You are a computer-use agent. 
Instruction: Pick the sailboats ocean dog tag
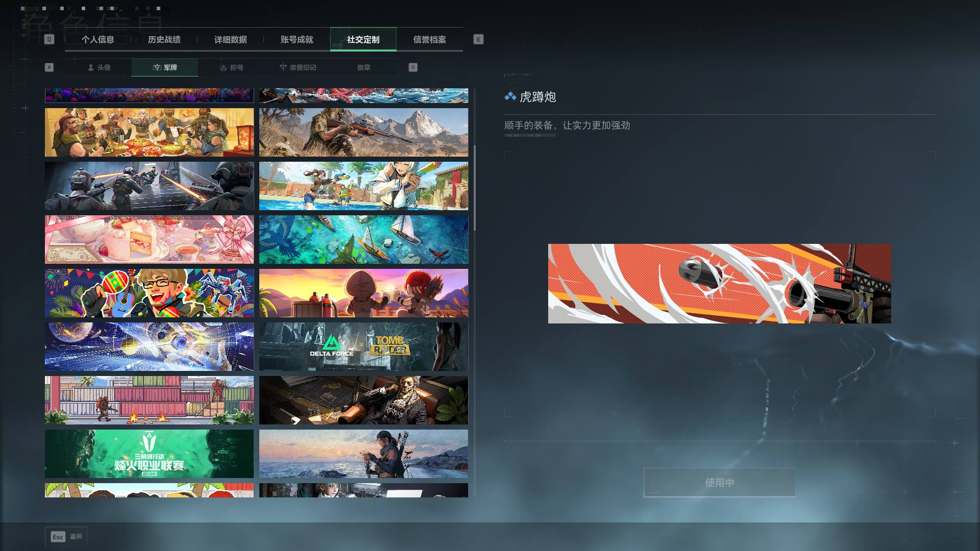click(363, 239)
